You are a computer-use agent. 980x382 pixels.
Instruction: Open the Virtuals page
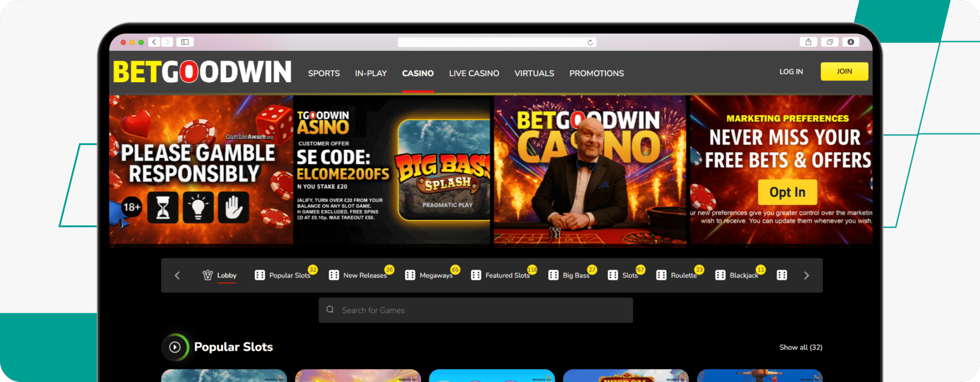point(534,73)
